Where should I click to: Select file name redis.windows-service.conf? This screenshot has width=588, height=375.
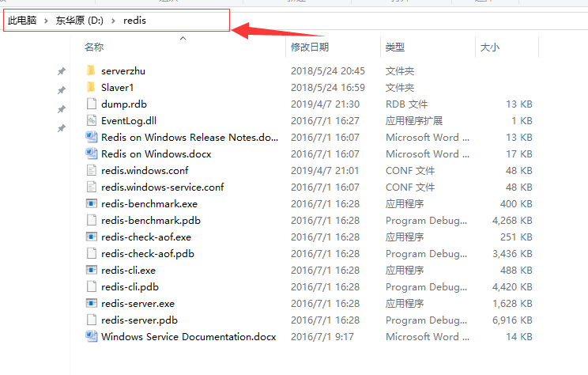162,187
